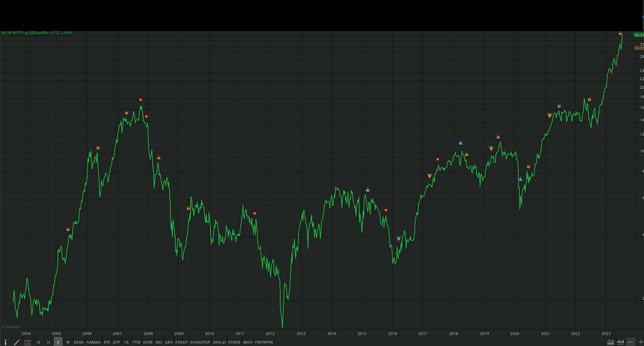
Task: Click the red marker above the 2007 high
Action: (x=140, y=99)
